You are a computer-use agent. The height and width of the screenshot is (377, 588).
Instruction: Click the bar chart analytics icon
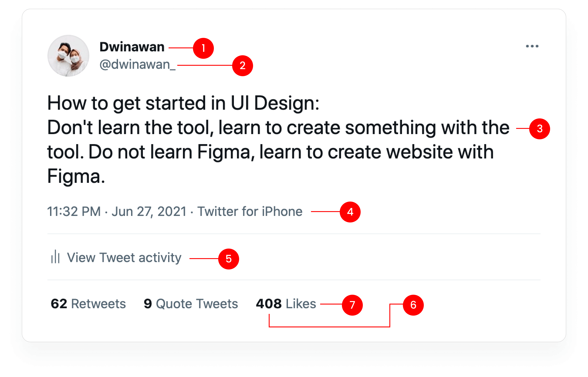pyautogui.click(x=55, y=257)
